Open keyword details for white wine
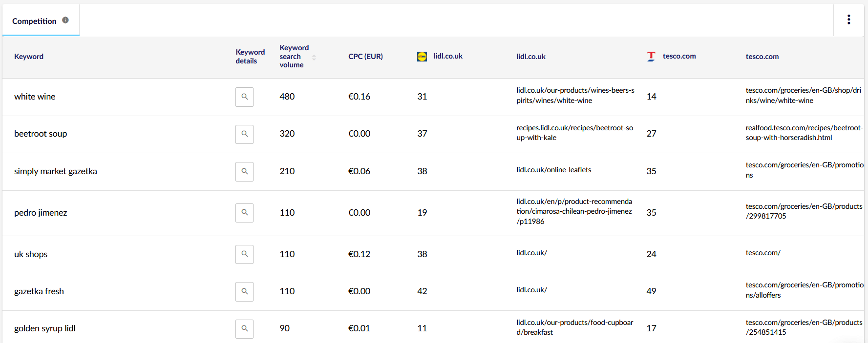Viewport: 868px width, 343px height. point(244,97)
